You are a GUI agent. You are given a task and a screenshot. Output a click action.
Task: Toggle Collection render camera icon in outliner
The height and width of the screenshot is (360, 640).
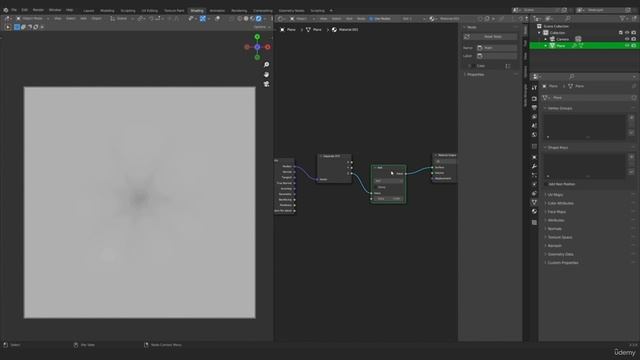click(633, 33)
